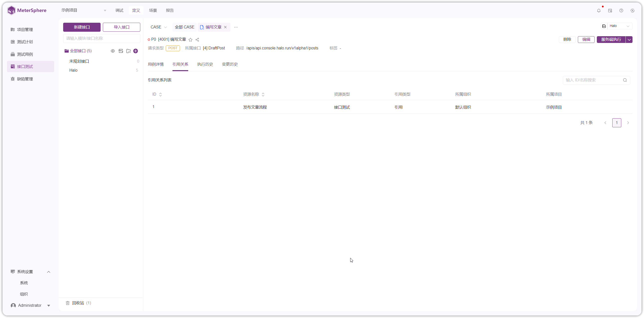Open the help question mark icon
Viewport: 644px width, 318px height.
pos(621,10)
